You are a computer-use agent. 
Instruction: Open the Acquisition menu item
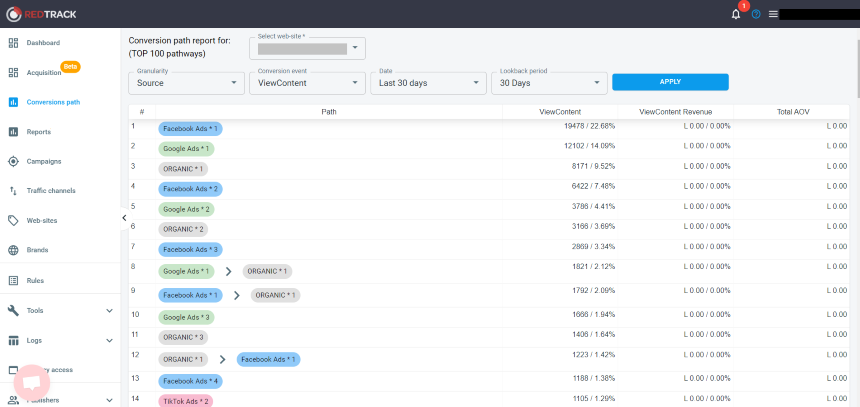pos(44,73)
